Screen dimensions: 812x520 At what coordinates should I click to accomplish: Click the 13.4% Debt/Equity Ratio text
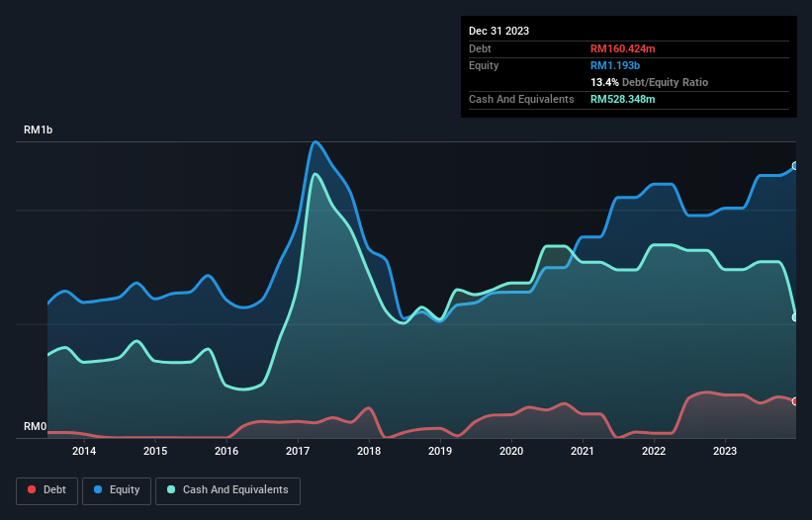(x=649, y=82)
